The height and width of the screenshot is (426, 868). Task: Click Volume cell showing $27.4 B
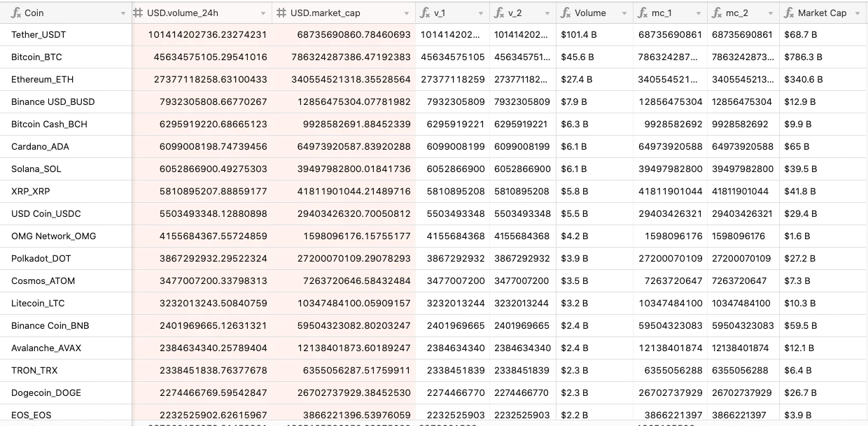pyautogui.click(x=595, y=79)
